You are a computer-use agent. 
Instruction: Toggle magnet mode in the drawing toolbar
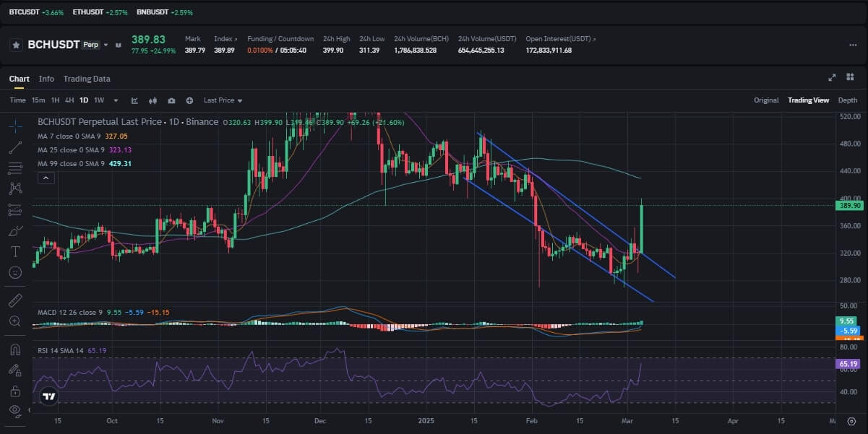click(x=15, y=350)
